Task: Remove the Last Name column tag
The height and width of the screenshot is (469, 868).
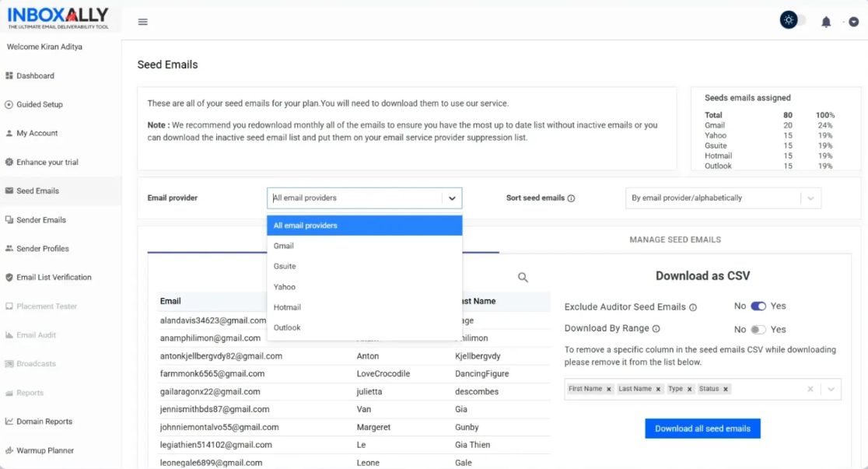Action: pos(658,389)
